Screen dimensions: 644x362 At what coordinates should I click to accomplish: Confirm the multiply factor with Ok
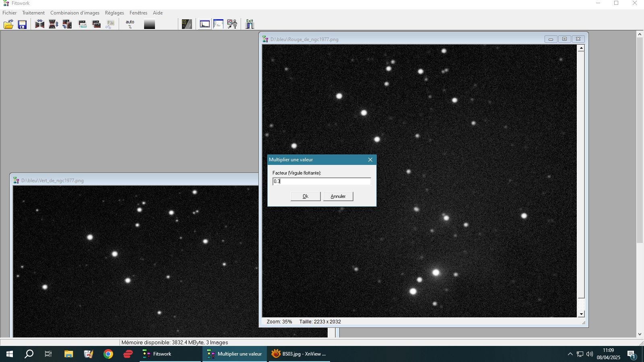(x=305, y=196)
